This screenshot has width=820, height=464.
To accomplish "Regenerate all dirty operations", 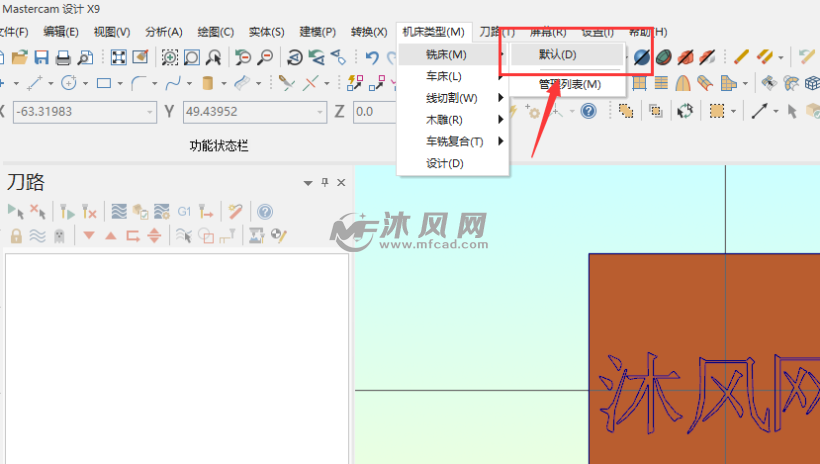I will pyautogui.click(x=89, y=212).
